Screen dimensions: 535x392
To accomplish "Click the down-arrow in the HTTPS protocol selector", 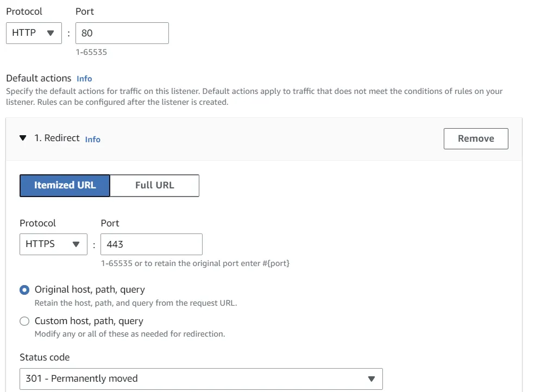I will 76,244.
